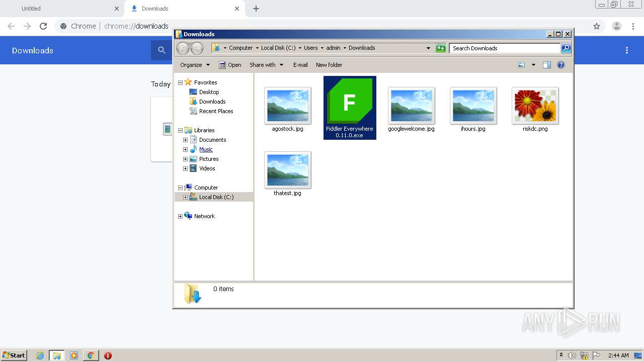Open the Chrome profile avatar icon
The image size is (644, 362).
click(x=616, y=26)
